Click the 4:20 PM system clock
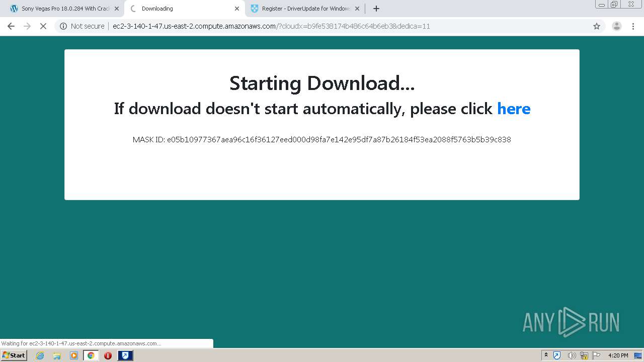This screenshot has height=362, width=644. (x=618, y=355)
